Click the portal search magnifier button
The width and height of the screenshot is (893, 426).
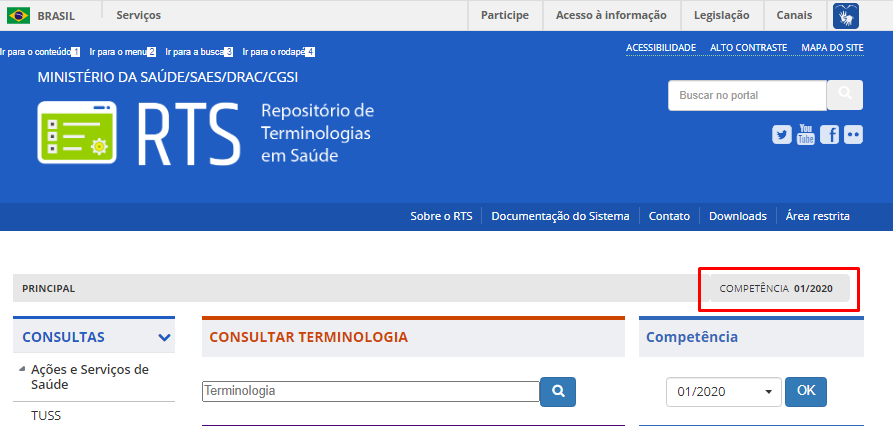click(844, 95)
